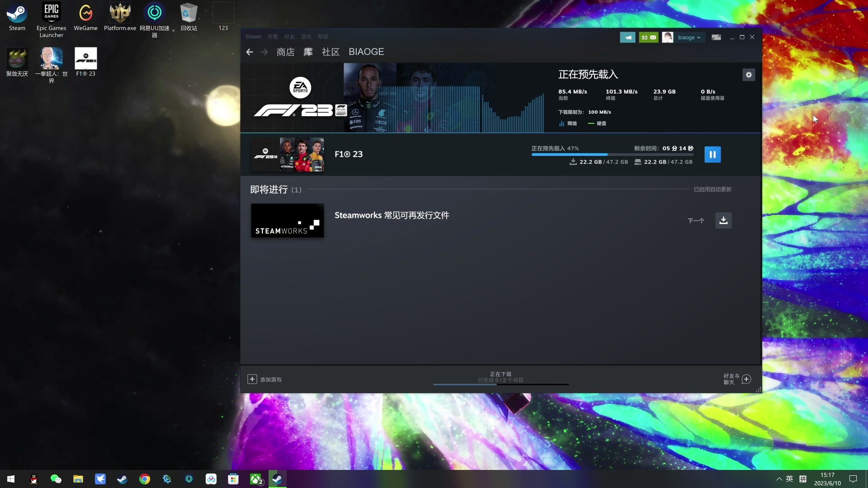Viewport: 868px width, 488px height.
Task: Open the 查看 menu
Action: [273, 37]
